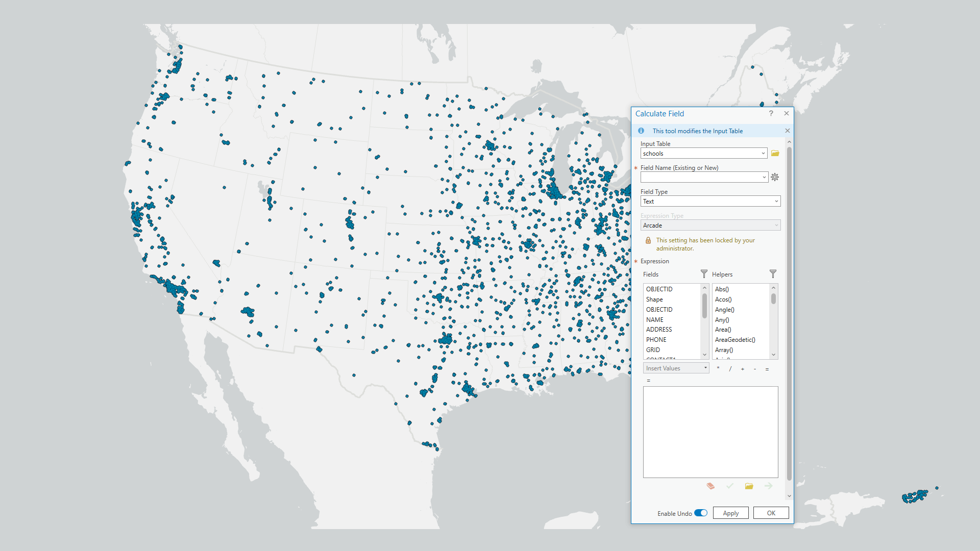Click inside the expression editor box
The height and width of the screenshot is (551, 980).
tap(710, 431)
